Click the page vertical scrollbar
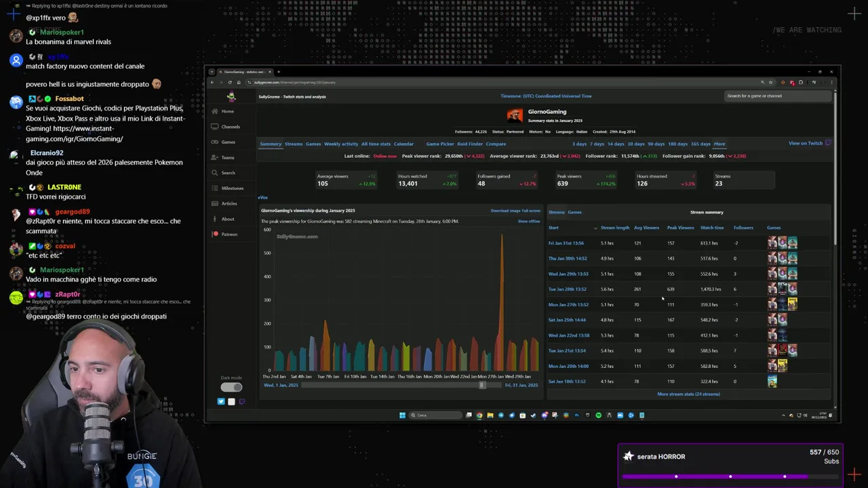 [835, 169]
